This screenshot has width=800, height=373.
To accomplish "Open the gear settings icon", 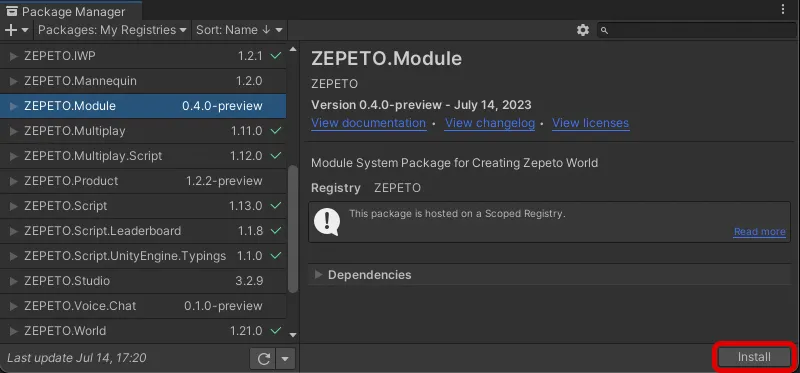I will point(583,30).
